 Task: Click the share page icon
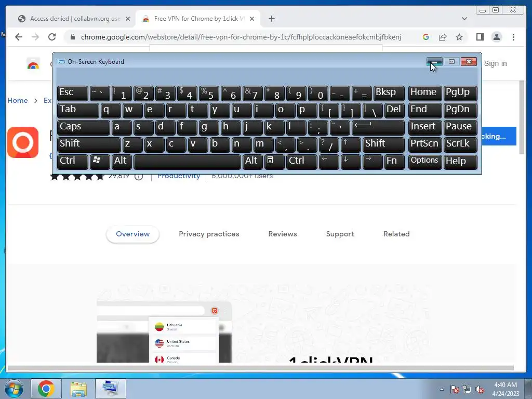pyautogui.click(x=443, y=37)
